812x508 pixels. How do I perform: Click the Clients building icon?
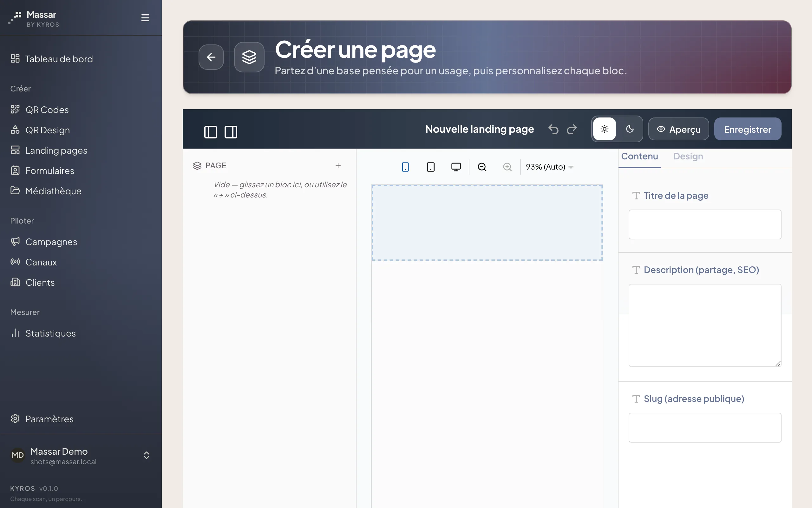(x=15, y=282)
